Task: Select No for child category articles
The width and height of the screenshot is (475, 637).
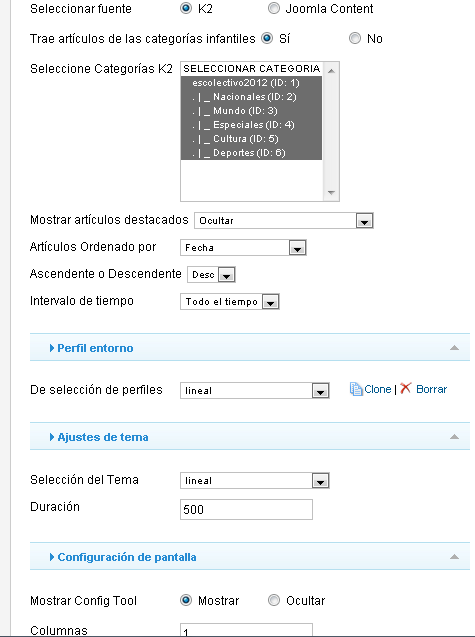Action: point(355,38)
